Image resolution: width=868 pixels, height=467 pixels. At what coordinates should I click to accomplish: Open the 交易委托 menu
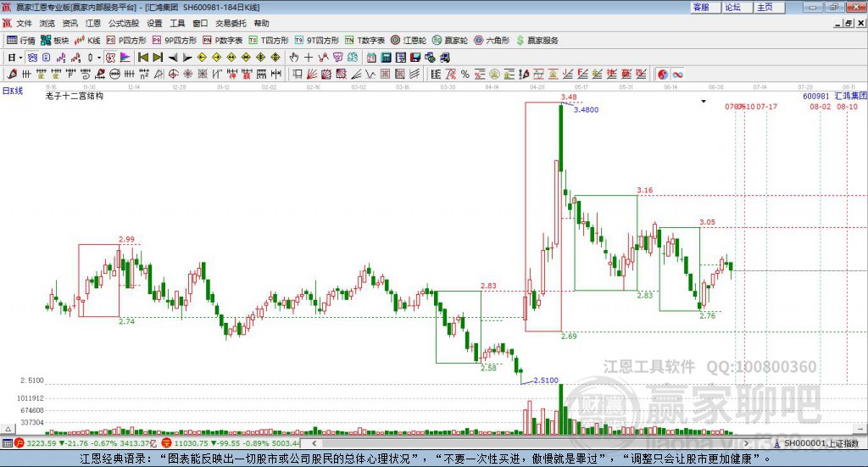coord(231,23)
